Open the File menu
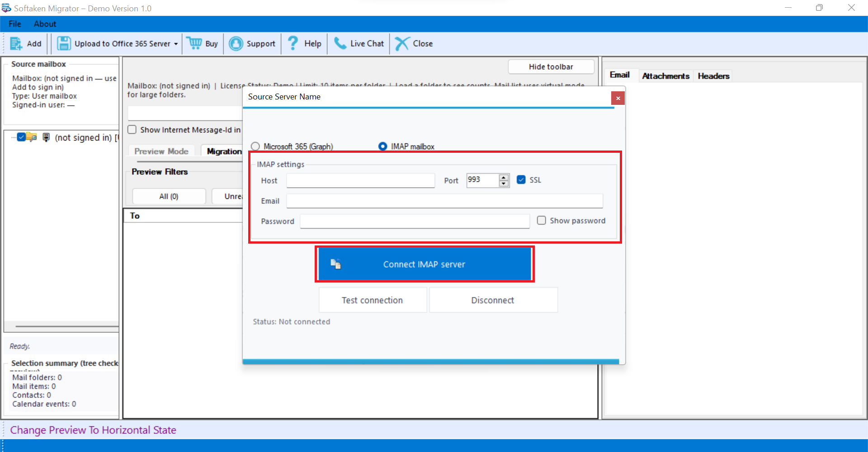This screenshot has width=868, height=452. pyautogui.click(x=15, y=24)
